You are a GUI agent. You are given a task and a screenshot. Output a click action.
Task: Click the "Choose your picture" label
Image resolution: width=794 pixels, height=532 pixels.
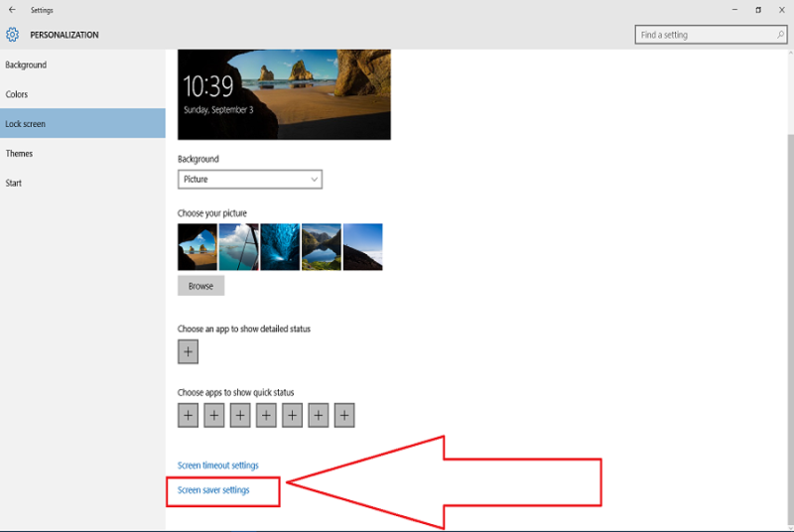tap(212, 213)
